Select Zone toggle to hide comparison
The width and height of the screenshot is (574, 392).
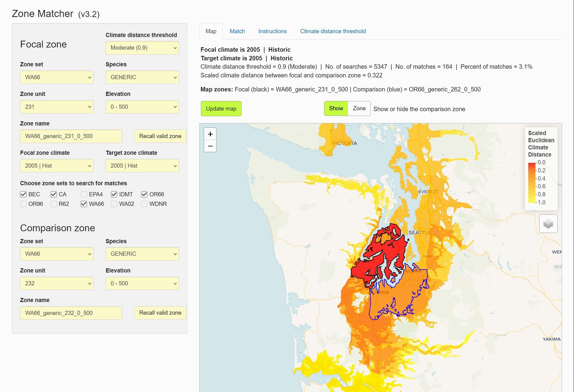point(359,108)
